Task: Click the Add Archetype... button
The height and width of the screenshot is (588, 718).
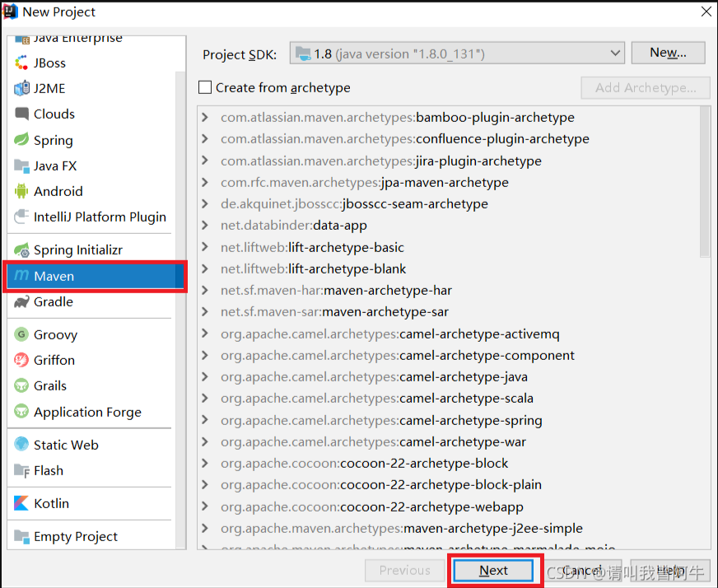Action: tap(646, 87)
